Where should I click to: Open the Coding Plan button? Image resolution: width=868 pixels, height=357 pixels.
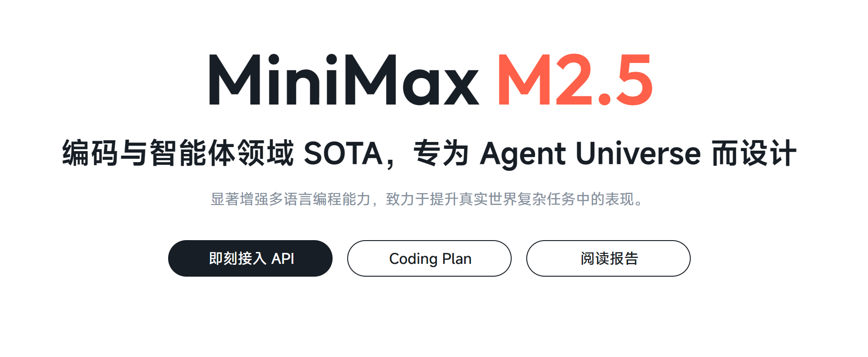point(429,258)
